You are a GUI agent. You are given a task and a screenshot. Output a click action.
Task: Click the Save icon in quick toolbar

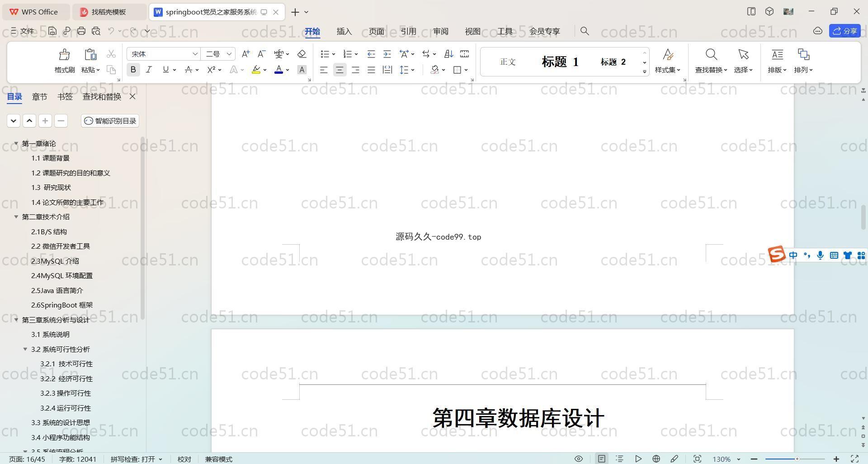click(x=52, y=31)
